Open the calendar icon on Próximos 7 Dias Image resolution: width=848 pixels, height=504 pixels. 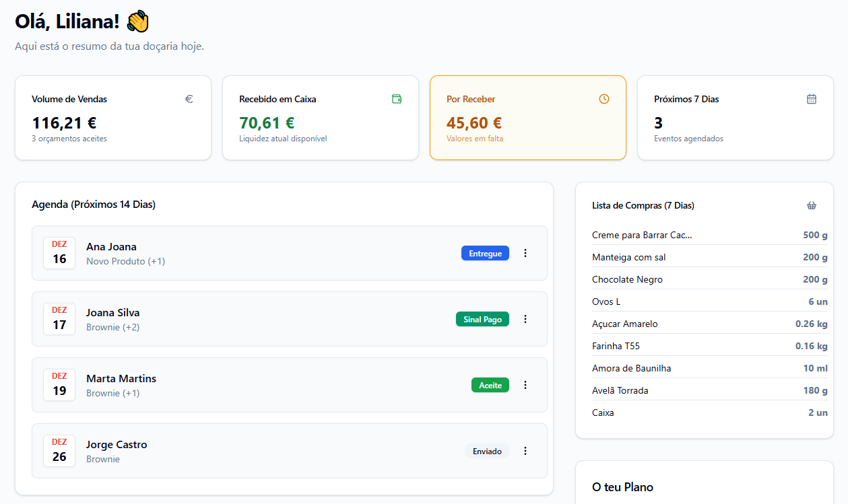click(811, 98)
